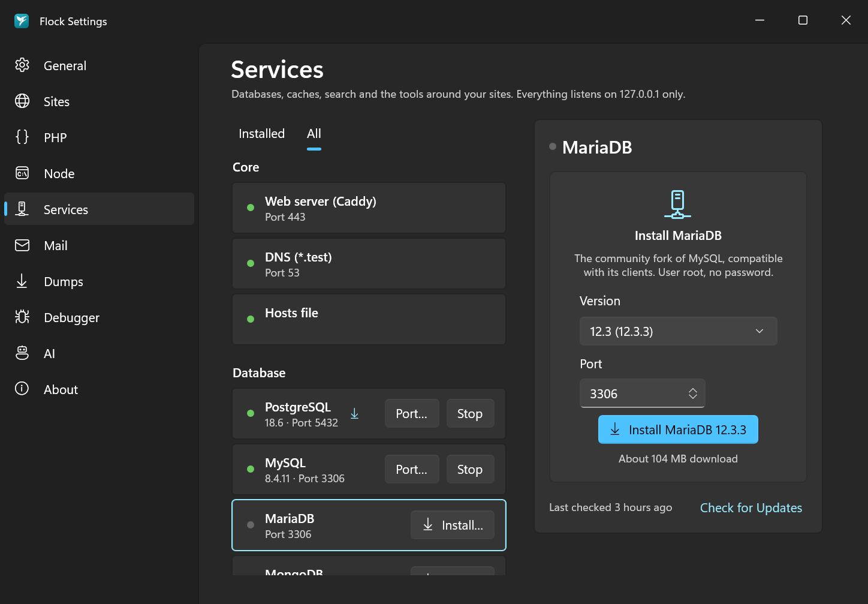This screenshot has height=604, width=868.
Task: Click the green status dot for MySQL
Action: click(251, 469)
